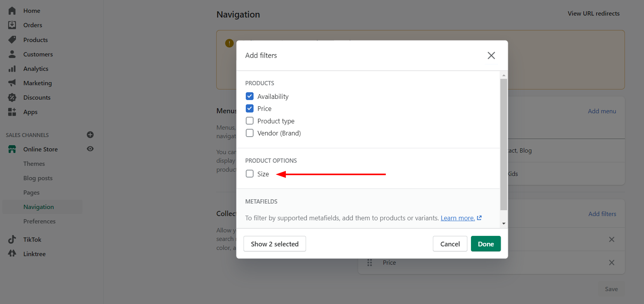Click the Discounts badge icon
The width and height of the screenshot is (644, 304).
12,97
